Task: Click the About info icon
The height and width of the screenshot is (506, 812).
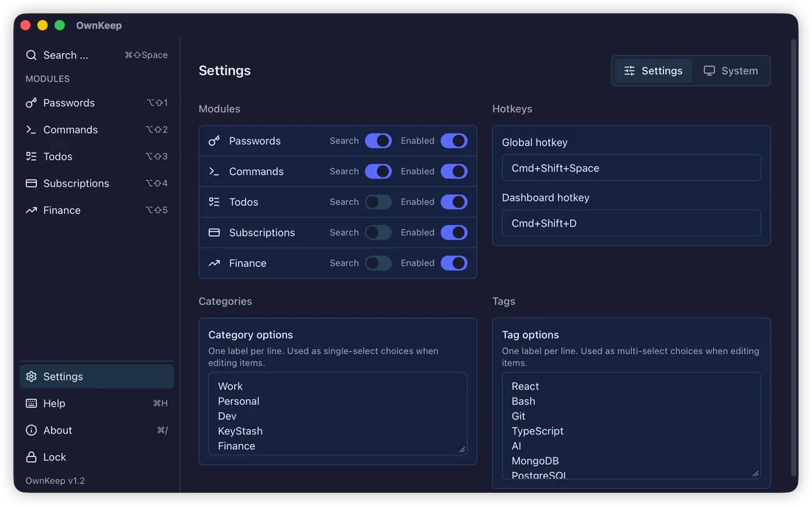Action: tap(31, 431)
